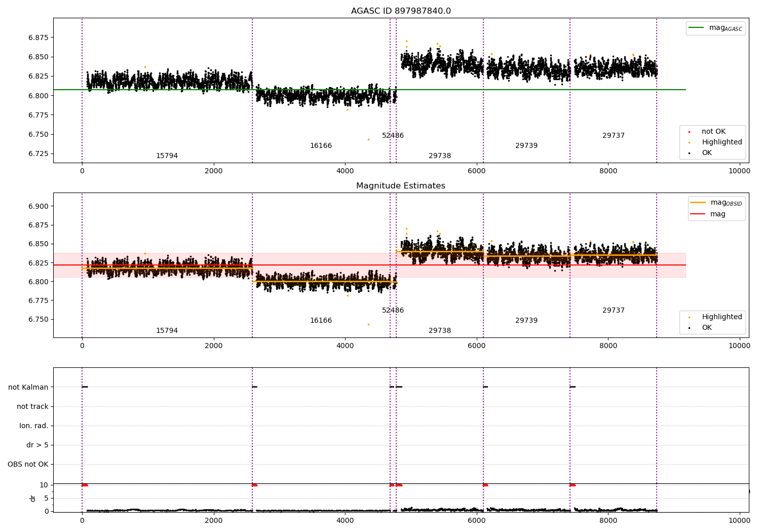Click the "not OK" legend entry in top plot
The width and height of the screenshot is (760, 532).
click(x=713, y=132)
